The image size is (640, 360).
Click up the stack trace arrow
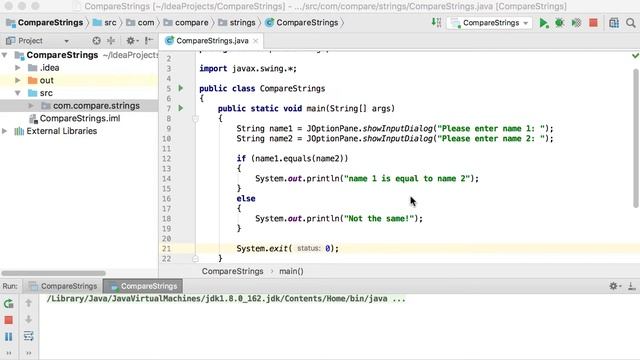click(28, 303)
